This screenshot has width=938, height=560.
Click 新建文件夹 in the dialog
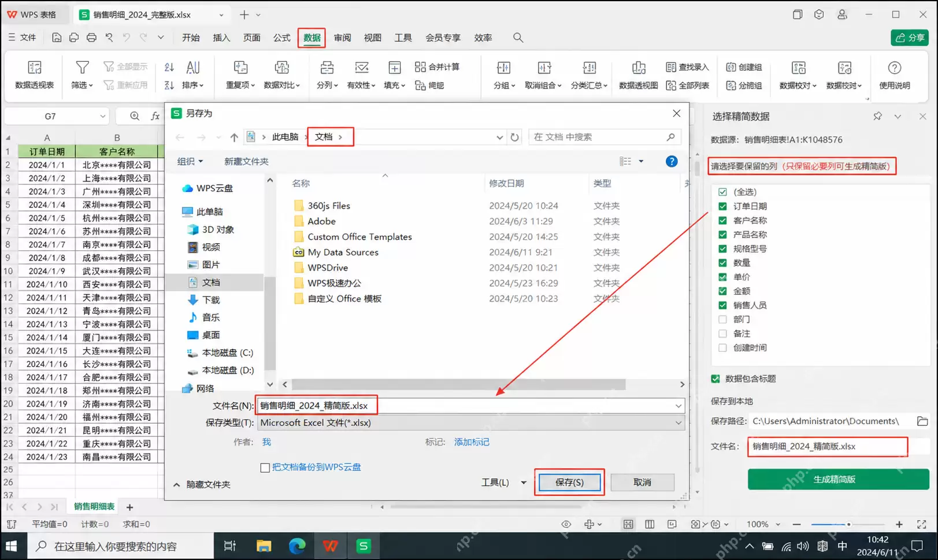coord(246,161)
